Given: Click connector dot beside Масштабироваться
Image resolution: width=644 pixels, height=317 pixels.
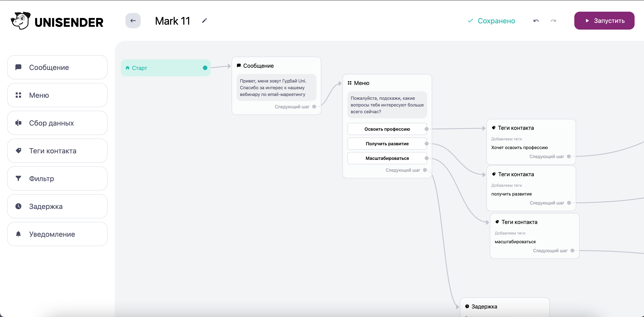Looking at the screenshot, I should tap(426, 158).
